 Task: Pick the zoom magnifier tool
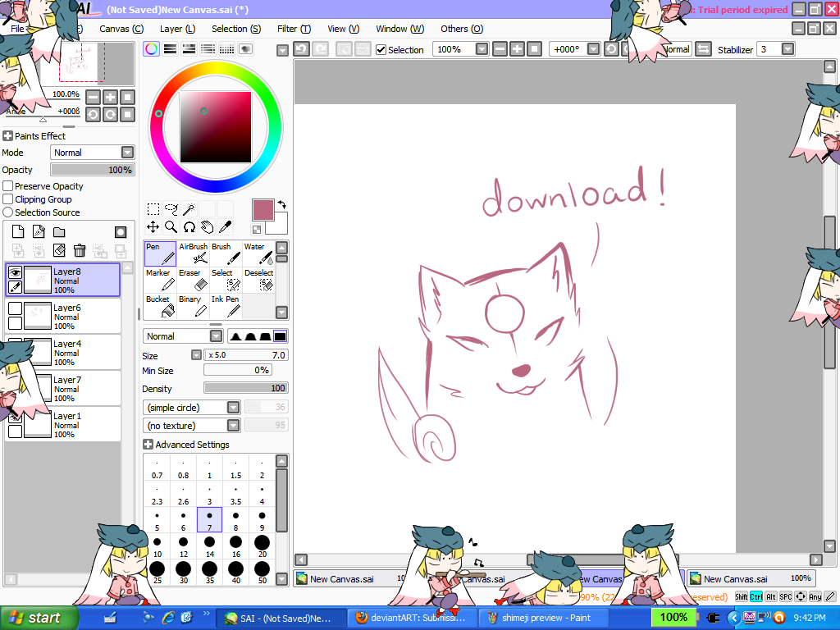[171, 227]
